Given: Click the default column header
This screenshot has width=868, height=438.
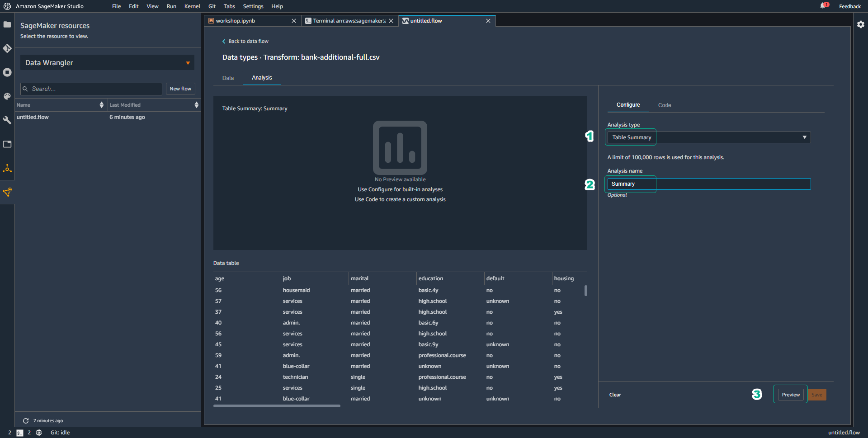Looking at the screenshot, I should pyautogui.click(x=518, y=278).
